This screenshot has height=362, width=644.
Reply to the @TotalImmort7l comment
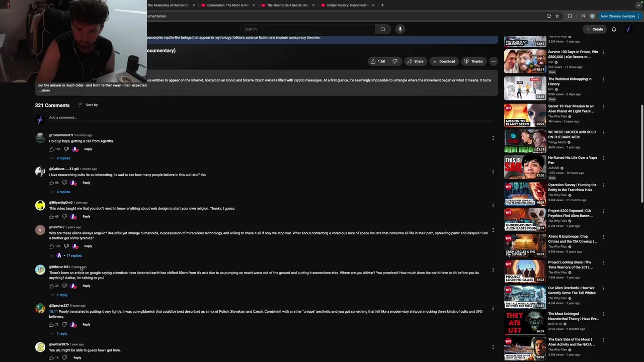click(x=88, y=149)
